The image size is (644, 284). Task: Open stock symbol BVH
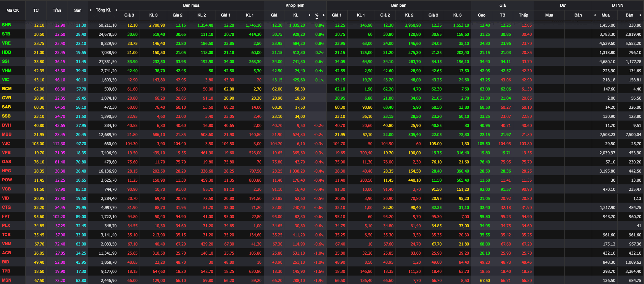click(6, 125)
